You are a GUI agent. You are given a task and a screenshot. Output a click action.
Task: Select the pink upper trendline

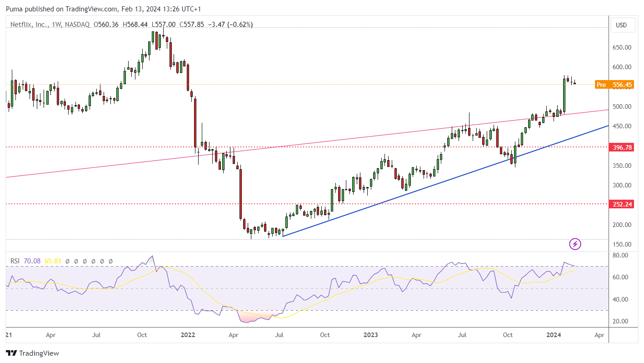point(91,167)
